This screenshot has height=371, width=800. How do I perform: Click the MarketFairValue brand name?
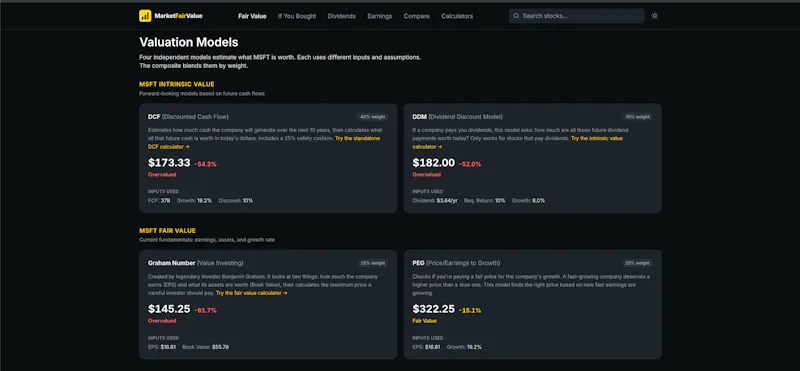pyautogui.click(x=178, y=16)
